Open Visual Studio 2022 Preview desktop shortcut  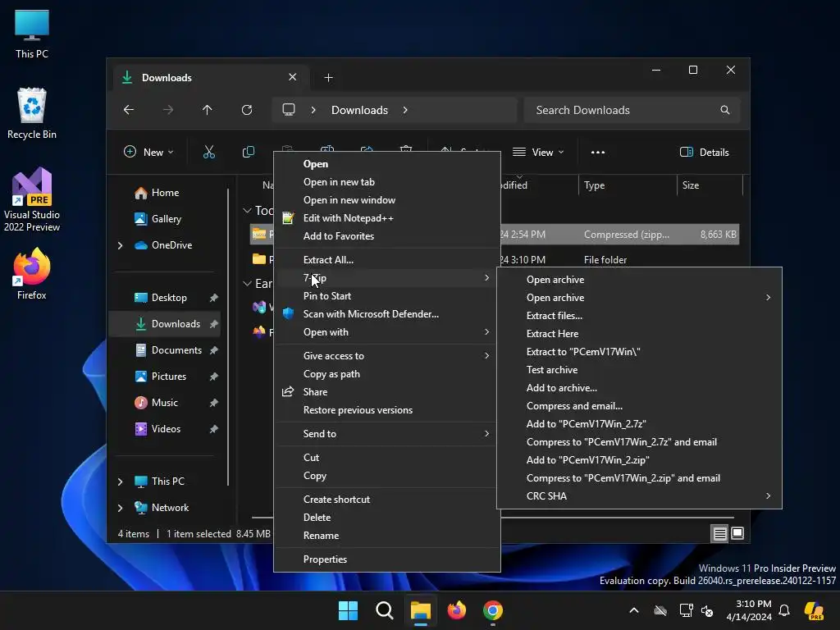(x=32, y=199)
